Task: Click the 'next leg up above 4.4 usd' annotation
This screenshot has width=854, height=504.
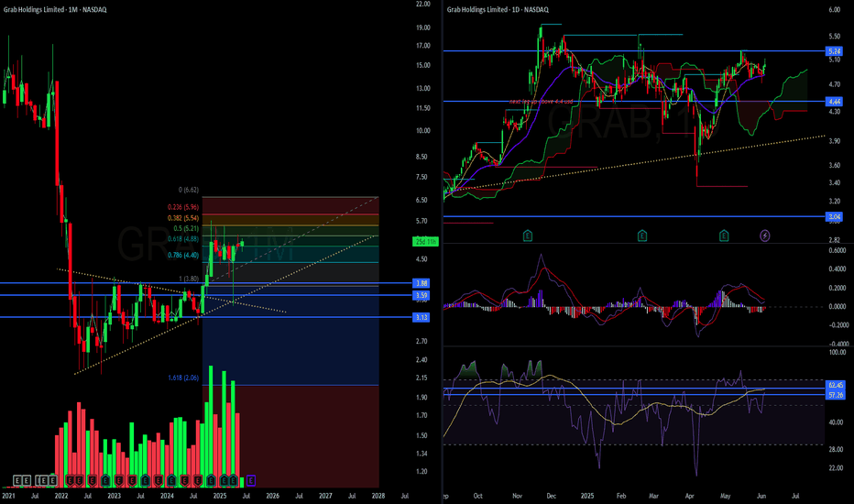Action: (541, 102)
